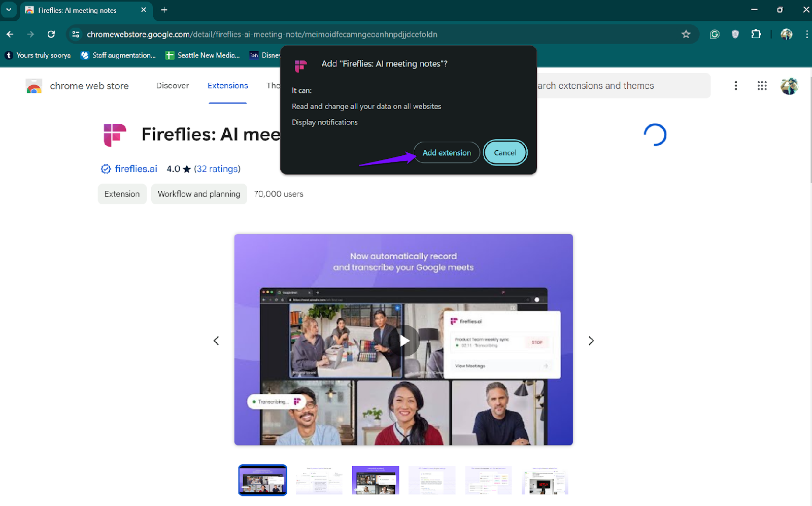812x506 pixels.
Task: Click the Workflow and planning chip
Action: (199, 194)
